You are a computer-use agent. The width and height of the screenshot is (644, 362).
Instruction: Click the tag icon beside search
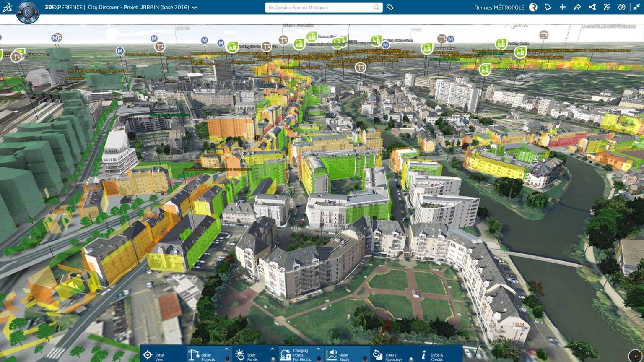coord(390,7)
